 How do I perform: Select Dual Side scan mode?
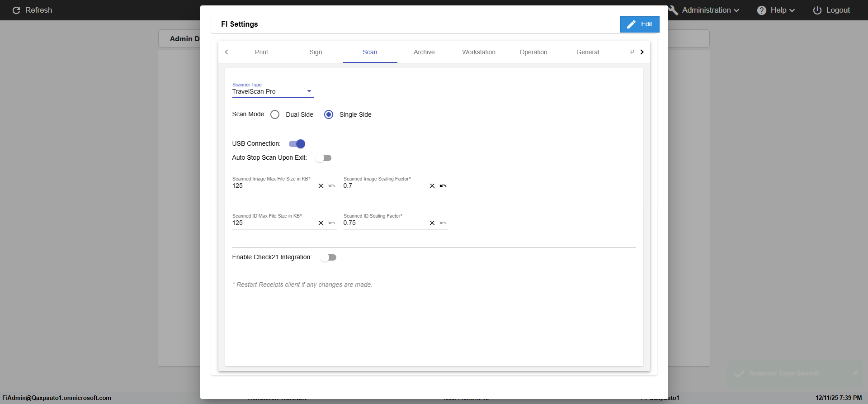[x=275, y=115]
